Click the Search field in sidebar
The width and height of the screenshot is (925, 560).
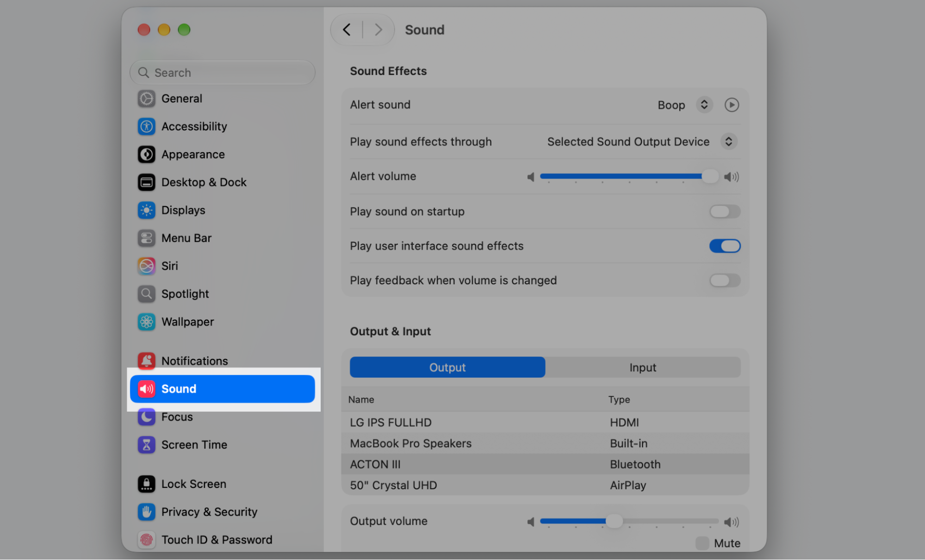point(223,73)
